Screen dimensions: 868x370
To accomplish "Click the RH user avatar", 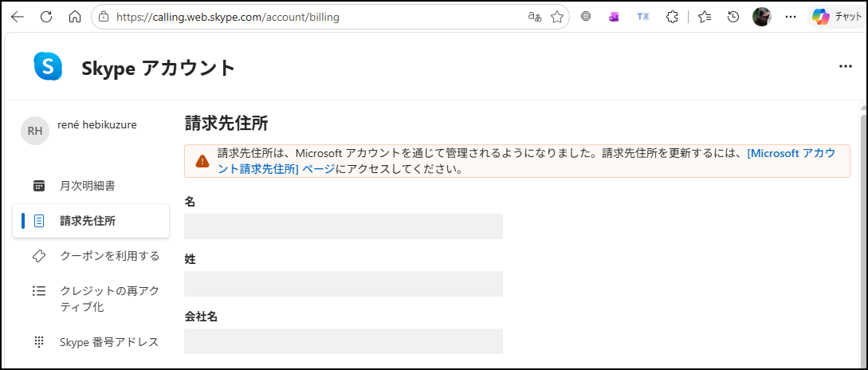I will click(35, 131).
